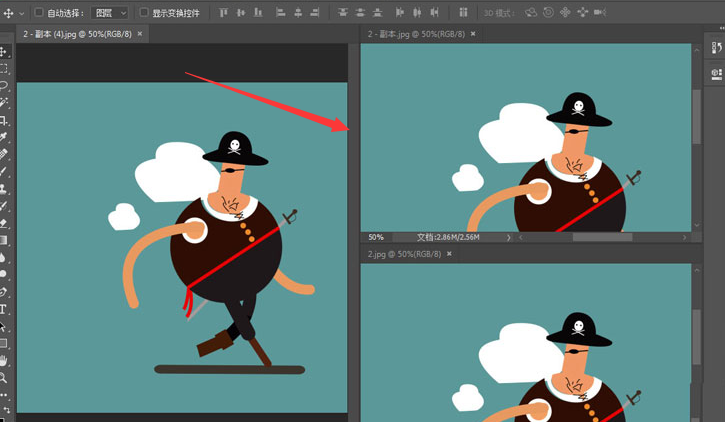The height and width of the screenshot is (422, 725).
Task: Click the 3D Slide mode icon
Action: [583, 12]
